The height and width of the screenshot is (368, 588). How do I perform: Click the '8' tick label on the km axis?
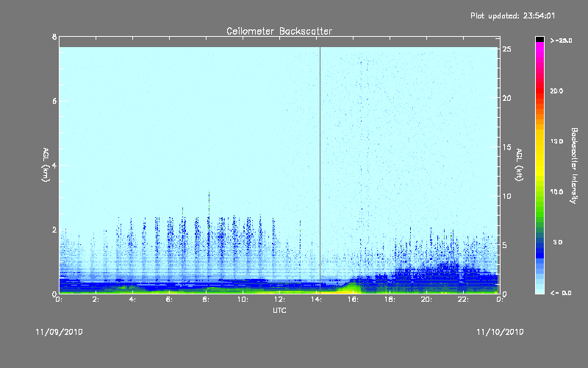pyautogui.click(x=54, y=37)
